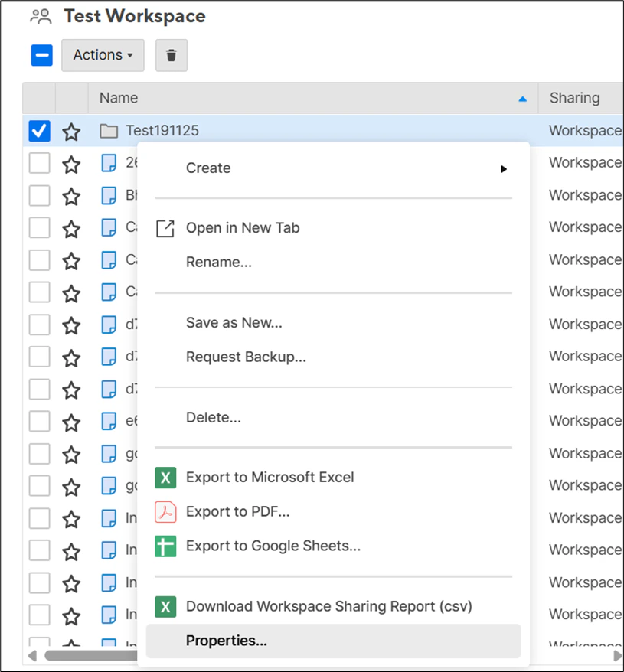Image resolution: width=624 pixels, height=672 pixels.
Task: Click the sheet icon in the e6 row
Action: coord(109,421)
